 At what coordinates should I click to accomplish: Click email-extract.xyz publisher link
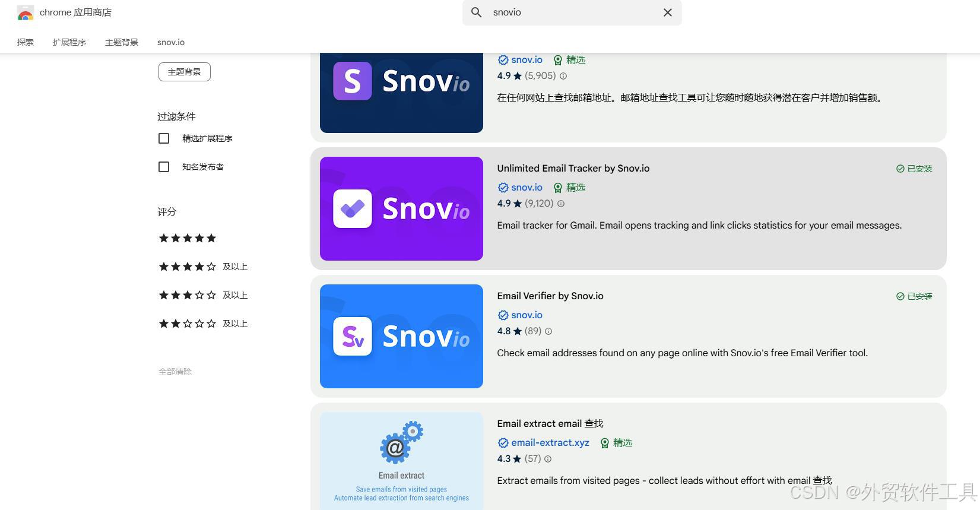[550, 443]
